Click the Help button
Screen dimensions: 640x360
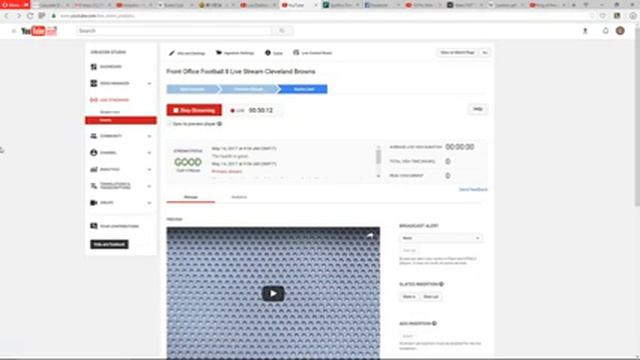[478, 109]
